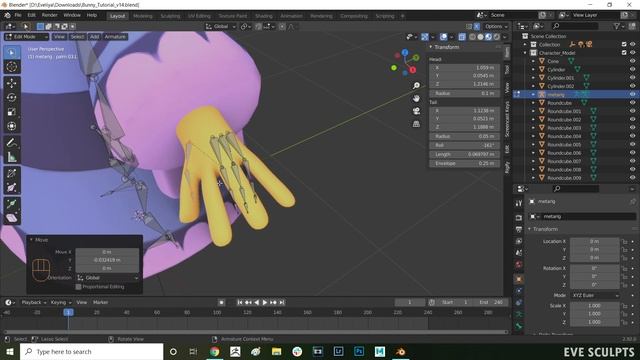The height and width of the screenshot is (360, 640).
Task: Open the Output properties tab icon
Action: pos(518,229)
